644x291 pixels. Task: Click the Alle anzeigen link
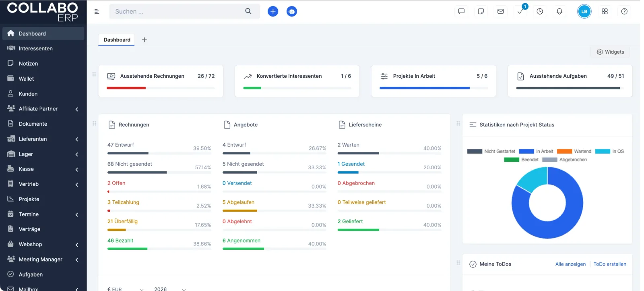point(570,264)
